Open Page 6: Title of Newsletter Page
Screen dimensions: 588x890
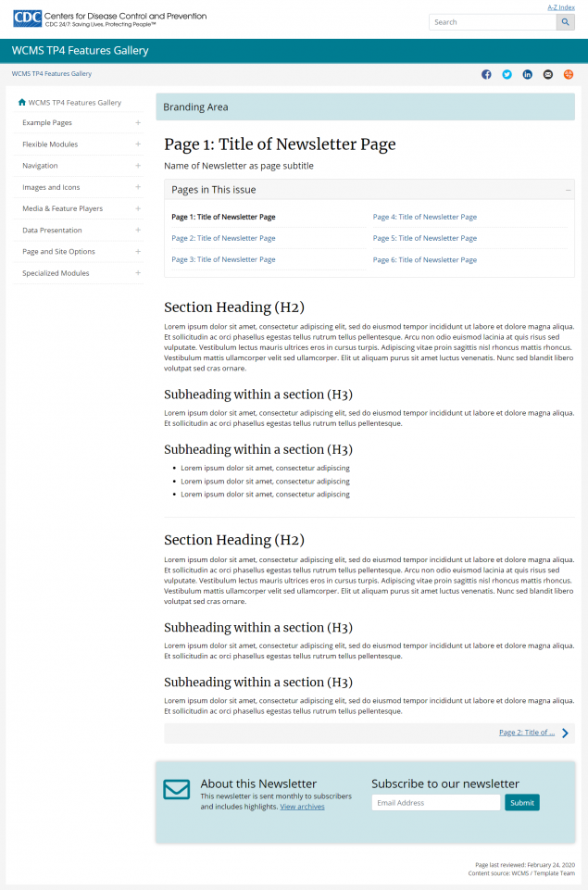[x=424, y=260]
